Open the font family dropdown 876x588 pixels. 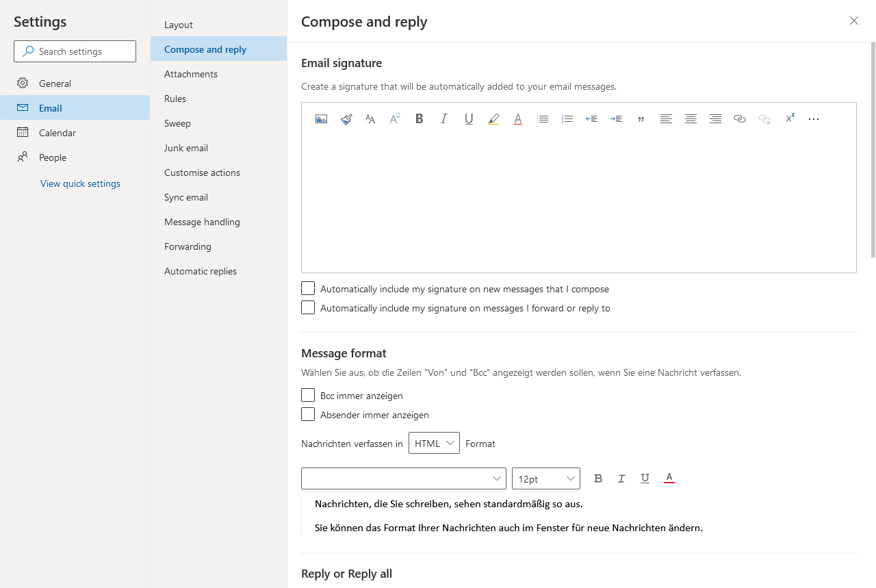403,478
